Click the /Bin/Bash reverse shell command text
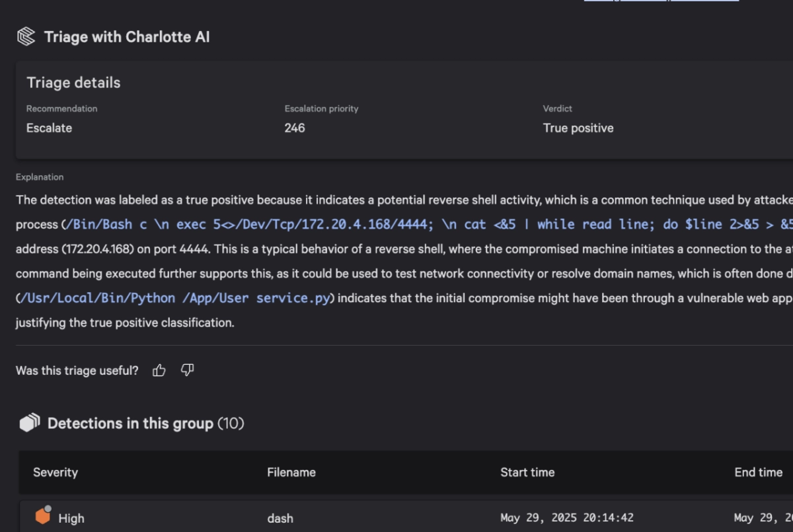Image resolution: width=793 pixels, height=532 pixels. (x=429, y=224)
